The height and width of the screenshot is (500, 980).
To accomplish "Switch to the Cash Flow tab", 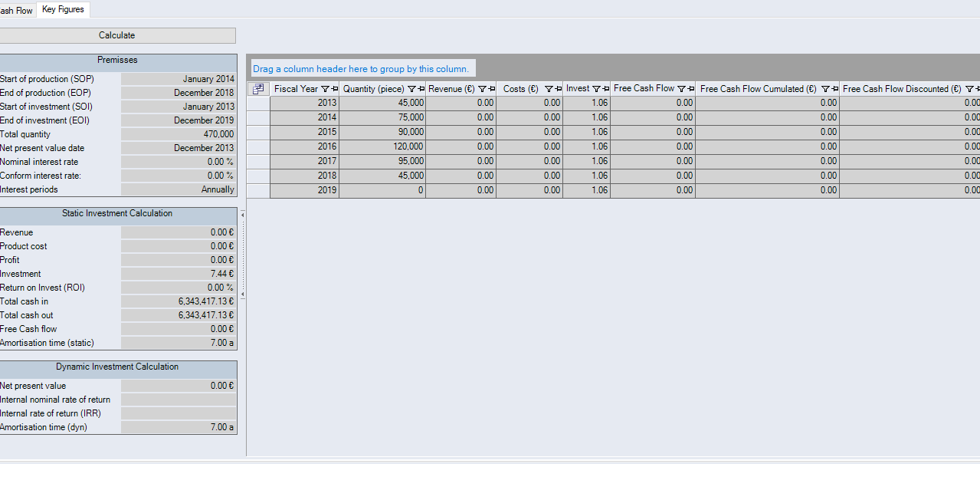I will click(x=17, y=11).
